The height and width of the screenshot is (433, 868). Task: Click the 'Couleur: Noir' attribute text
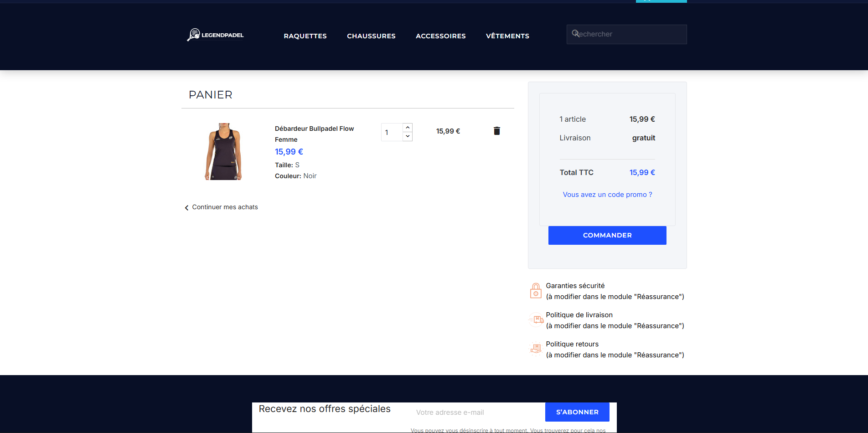point(295,176)
